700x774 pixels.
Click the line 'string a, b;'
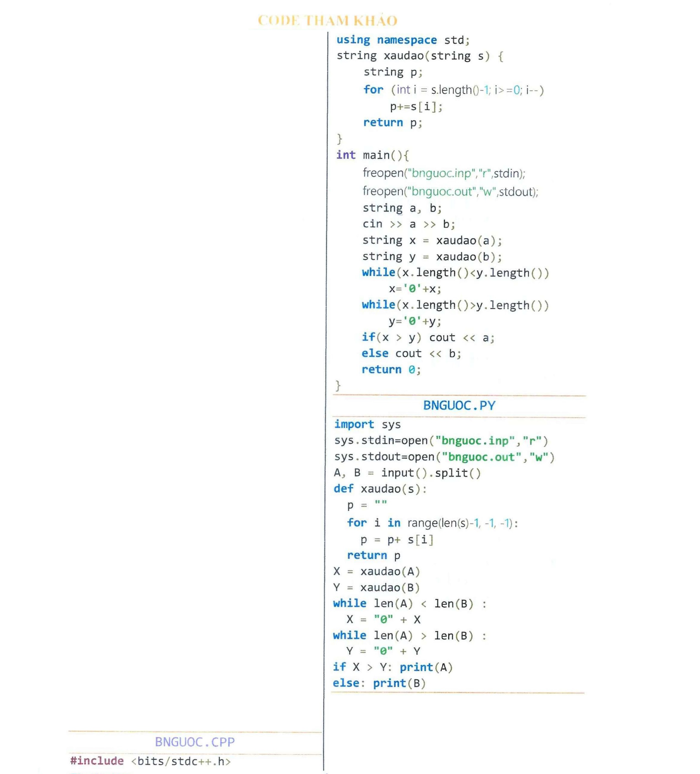[x=402, y=208]
